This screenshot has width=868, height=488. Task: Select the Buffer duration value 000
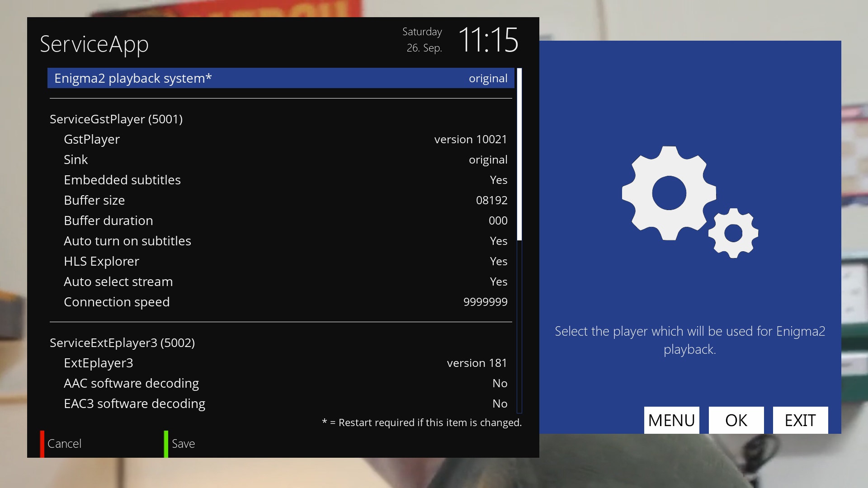pos(498,221)
